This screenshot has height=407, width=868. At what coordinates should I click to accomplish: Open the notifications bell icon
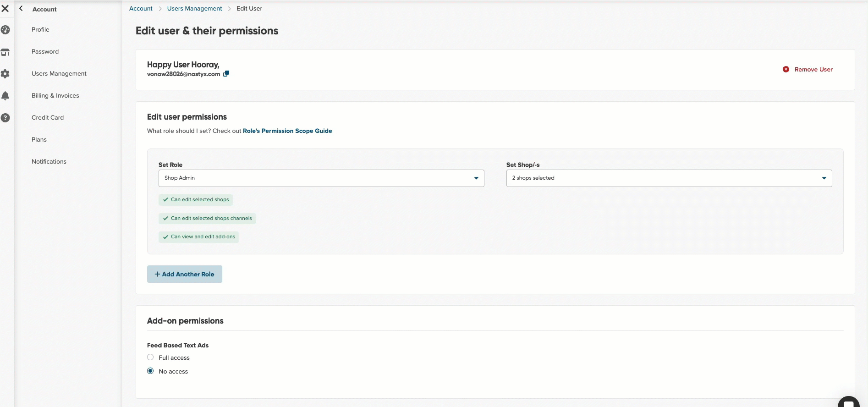tap(5, 96)
